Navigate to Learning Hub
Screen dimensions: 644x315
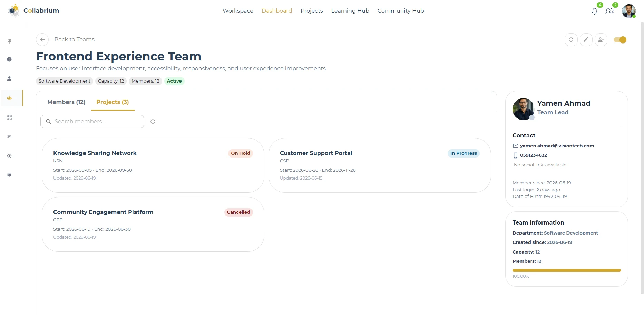(x=350, y=11)
